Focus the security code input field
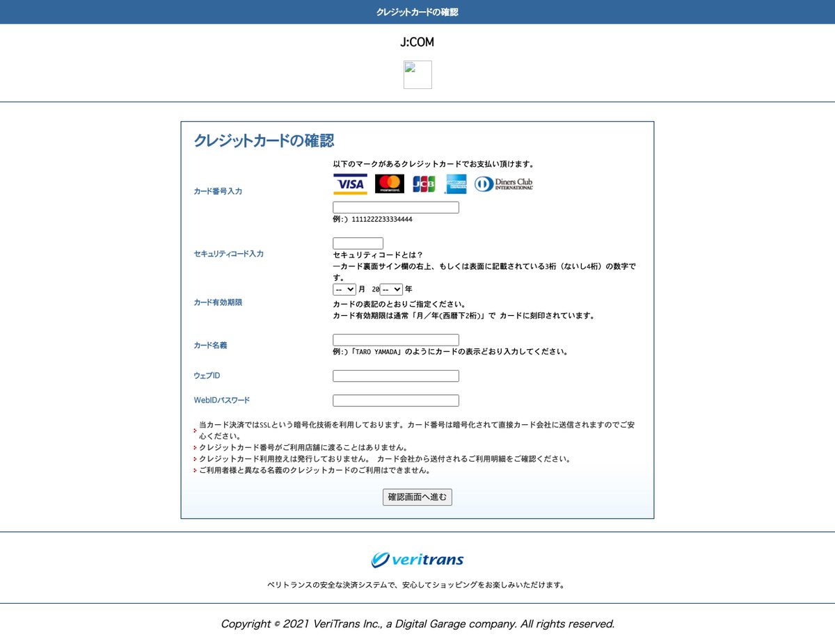 [358, 243]
